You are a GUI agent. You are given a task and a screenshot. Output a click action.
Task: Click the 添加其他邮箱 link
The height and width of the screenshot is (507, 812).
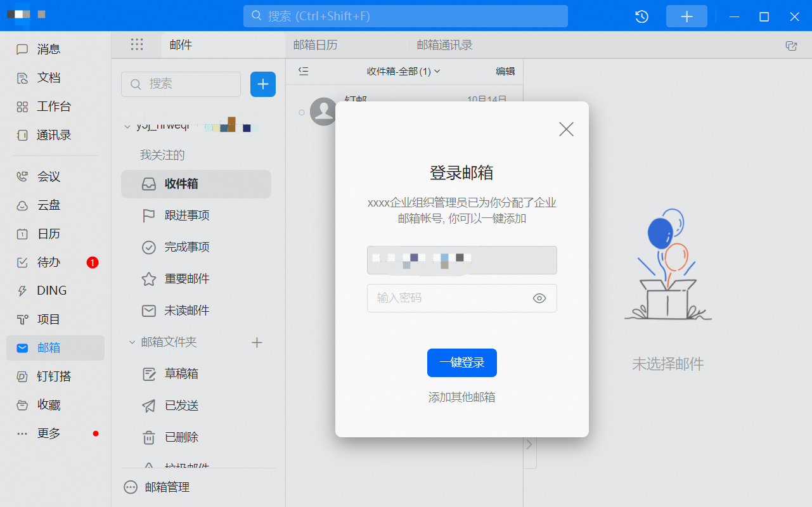(461, 397)
